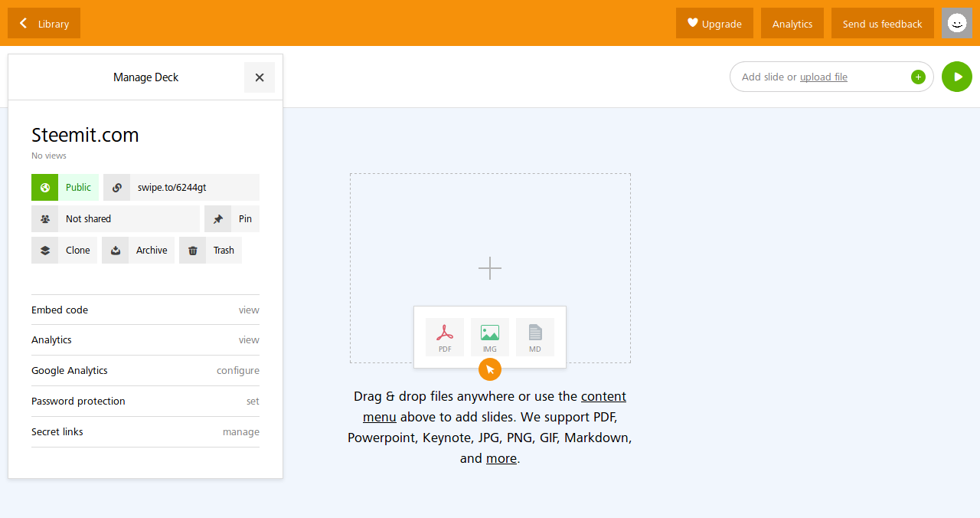This screenshot has width=980, height=518.
Task: Click the green globe Public icon
Action: coord(44,188)
